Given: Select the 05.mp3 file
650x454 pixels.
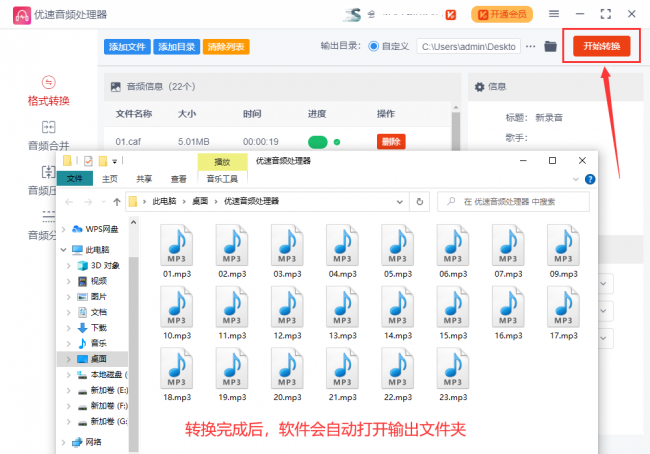Looking at the screenshot, I should pyautogui.click(x=398, y=252).
